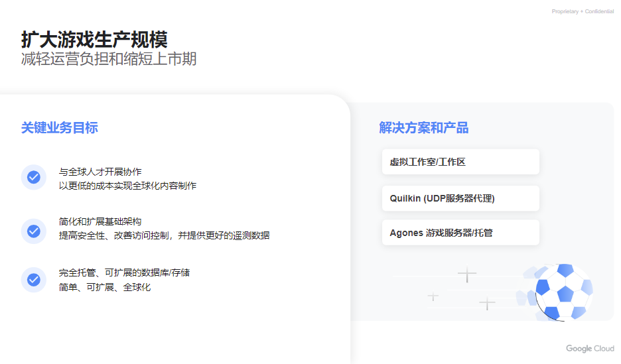Image resolution: width=621 pixels, height=364 pixels.
Task: Select the Quilkin (UDP服务器代理) card
Action: click(460, 198)
